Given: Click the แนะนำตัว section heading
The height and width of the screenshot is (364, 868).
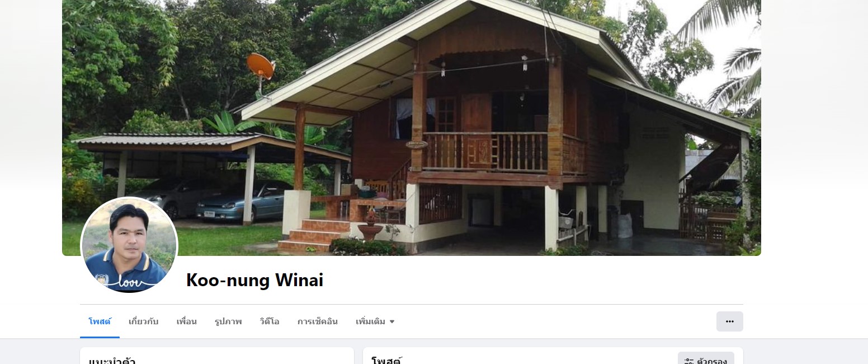Looking at the screenshot, I should click(112, 360).
